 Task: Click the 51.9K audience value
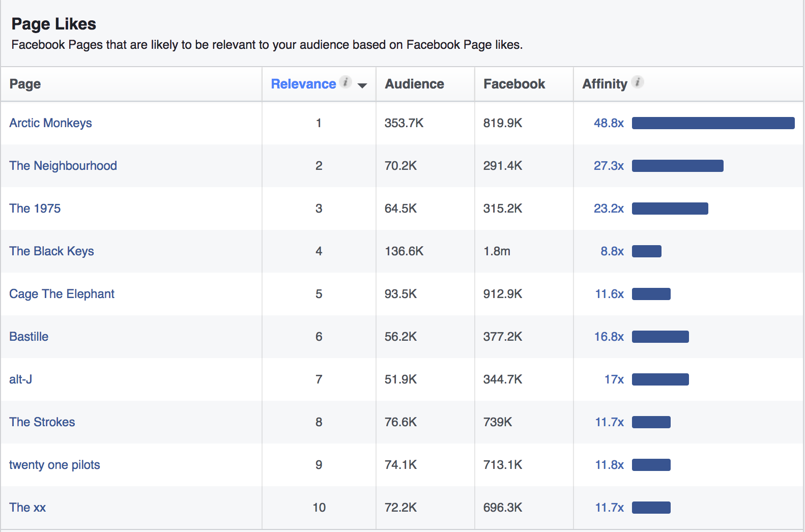pyautogui.click(x=400, y=379)
